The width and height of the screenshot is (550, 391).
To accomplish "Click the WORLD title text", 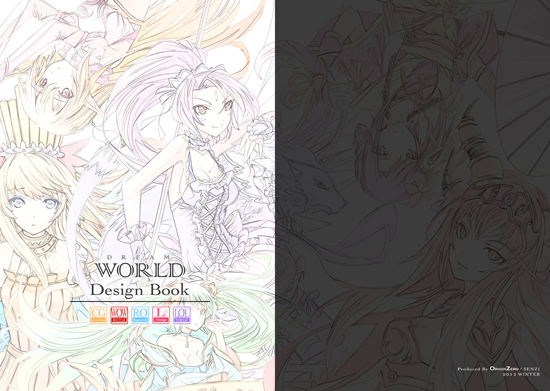I will coord(140,270).
